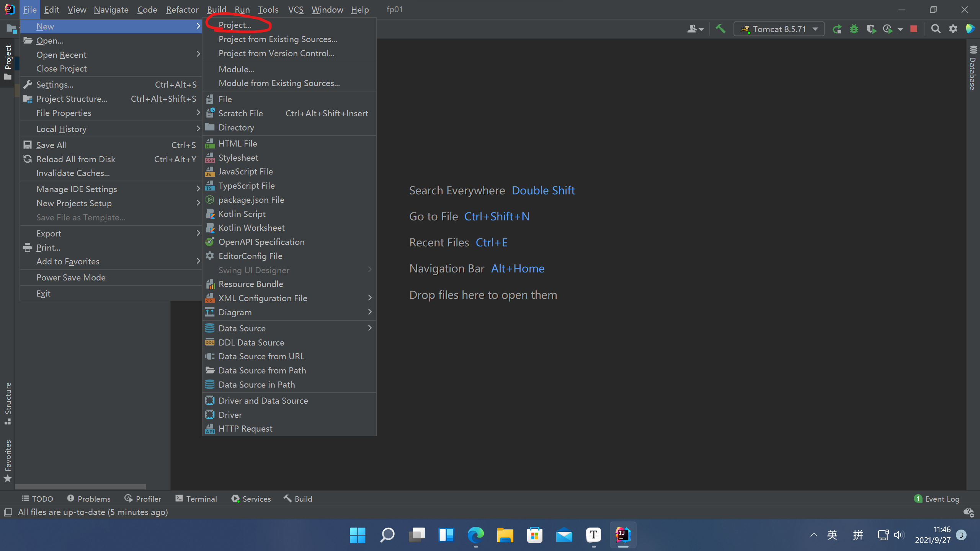This screenshot has width=980, height=551.
Task: Click the Debug bug icon
Action: click(854, 29)
